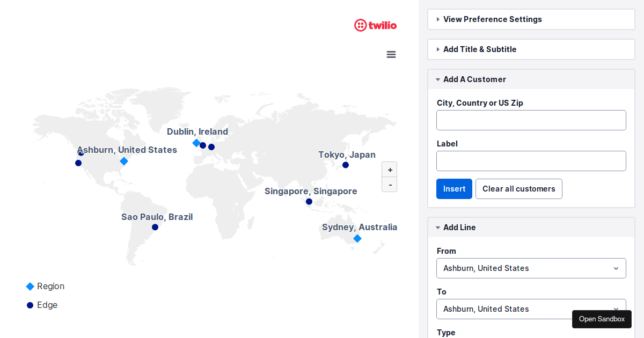Click the Sao Paulo edge marker
The image size is (644, 338).
[155, 227]
